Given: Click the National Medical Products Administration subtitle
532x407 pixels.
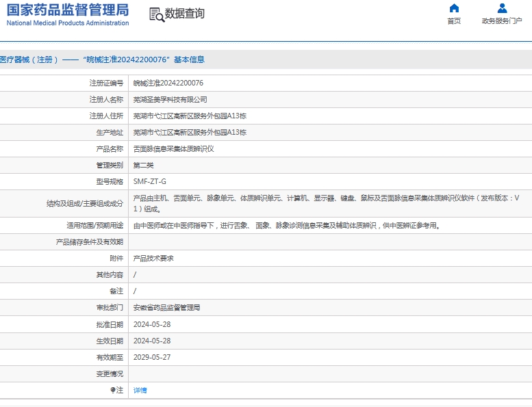Looking at the screenshot, I should [68, 23].
